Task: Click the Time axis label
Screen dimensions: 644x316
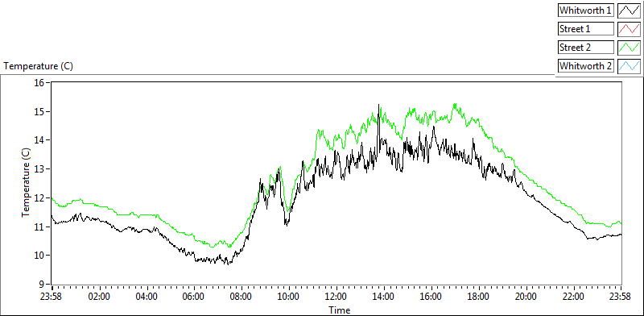Action: (x=339, y=310)
